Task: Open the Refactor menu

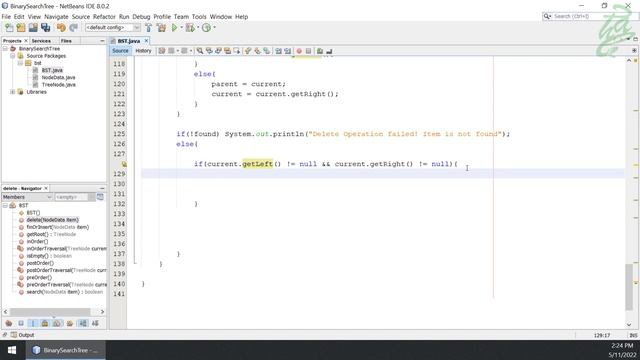Action: 104,17
